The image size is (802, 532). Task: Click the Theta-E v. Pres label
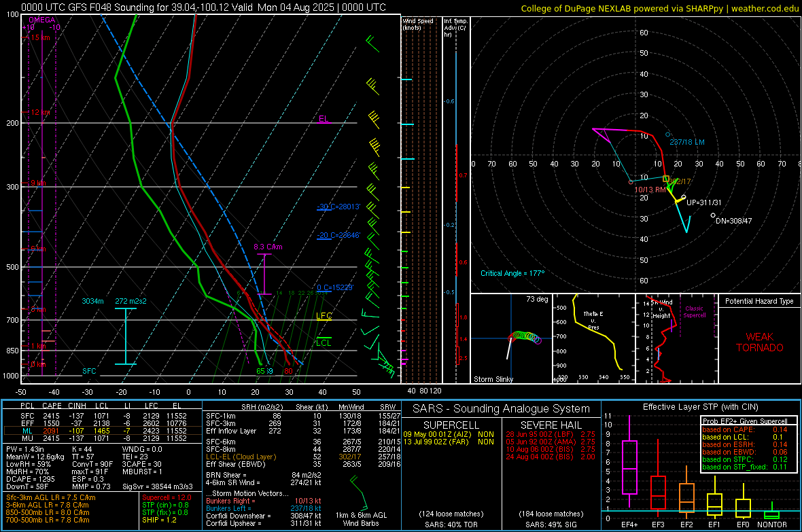593,320
